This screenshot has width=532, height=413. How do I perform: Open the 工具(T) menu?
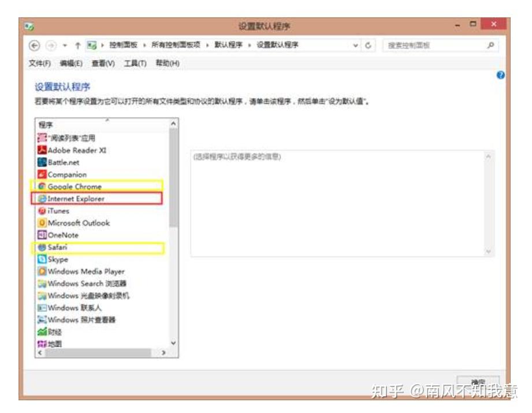[135, 63]
